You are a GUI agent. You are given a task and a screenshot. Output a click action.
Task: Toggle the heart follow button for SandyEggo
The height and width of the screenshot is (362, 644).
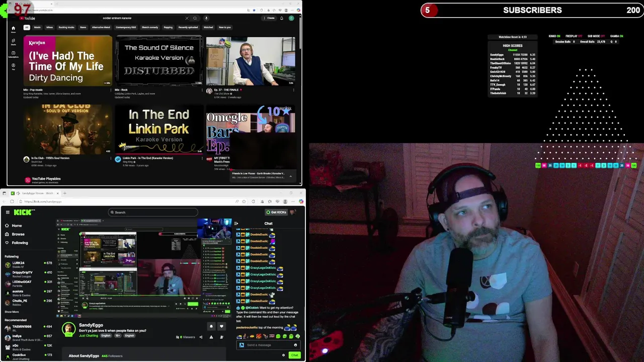[221, 326]
